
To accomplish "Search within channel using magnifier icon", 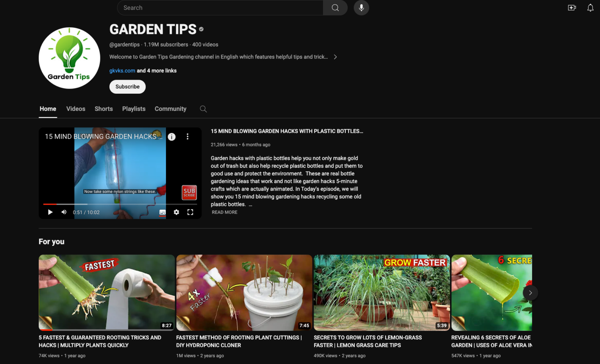I will point(203,109).
